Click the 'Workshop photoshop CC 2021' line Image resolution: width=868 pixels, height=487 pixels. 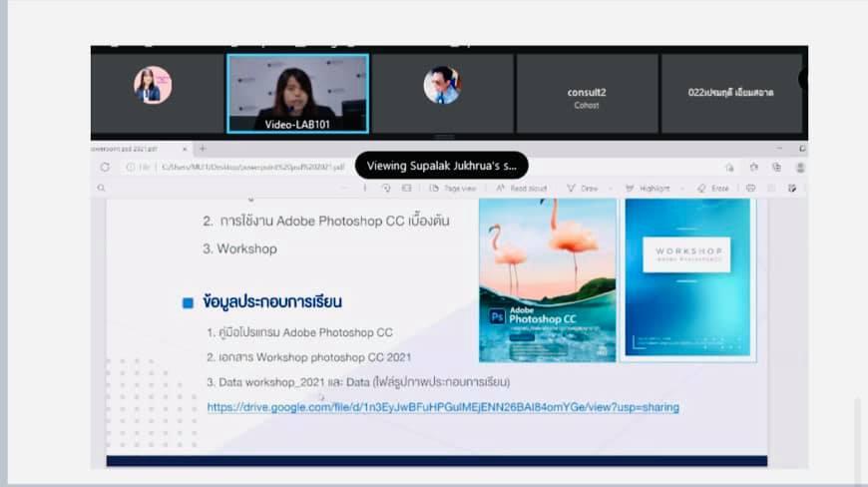(x=309, y=357)
